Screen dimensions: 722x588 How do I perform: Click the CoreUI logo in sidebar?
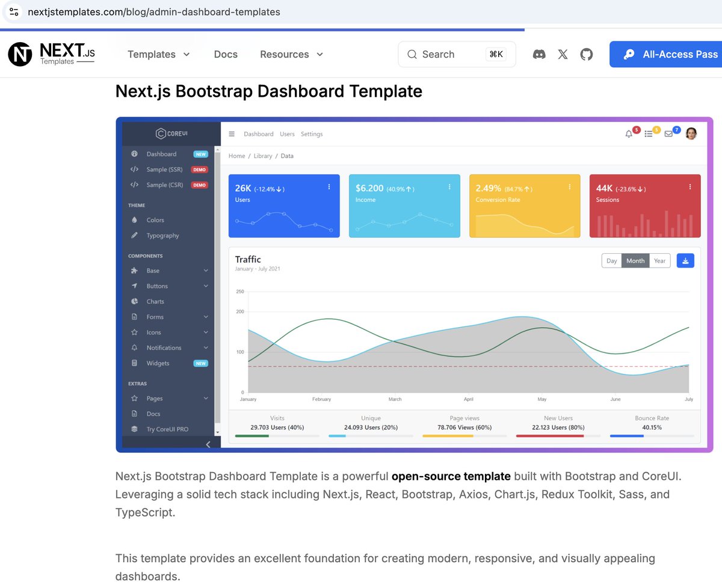pyautogui.click(x=171, y=134)
